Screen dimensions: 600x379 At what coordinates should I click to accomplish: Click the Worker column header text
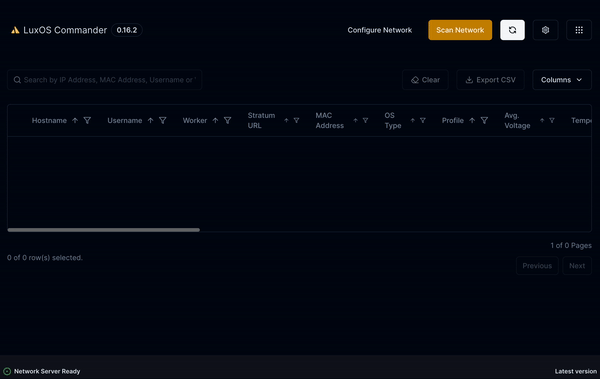(x=195, y=120)
